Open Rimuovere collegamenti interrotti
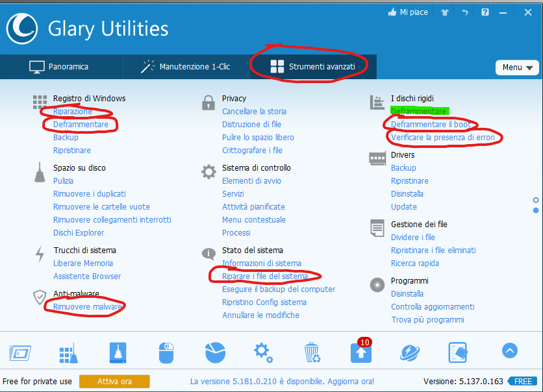The height and width of the screenshot is (392, 543). tap(112, 220)
